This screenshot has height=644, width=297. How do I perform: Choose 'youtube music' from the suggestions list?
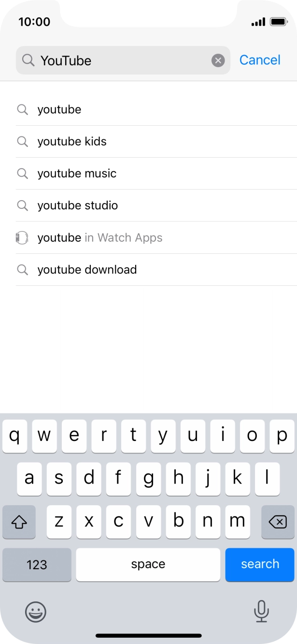point(76,173)
